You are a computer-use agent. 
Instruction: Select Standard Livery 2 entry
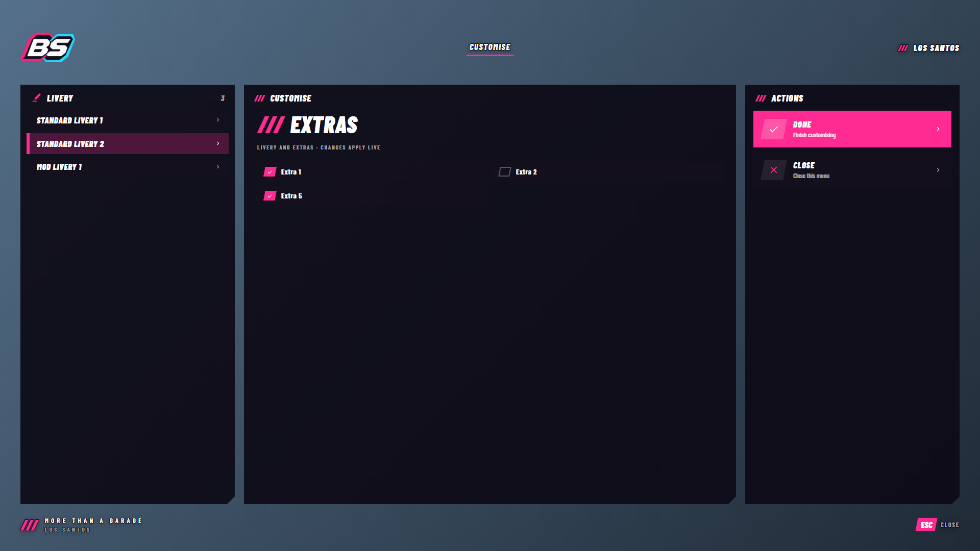point(128,143)
